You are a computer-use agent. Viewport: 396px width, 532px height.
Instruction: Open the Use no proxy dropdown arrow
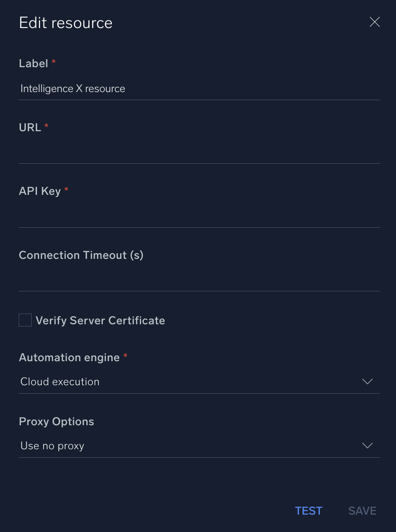(367, 445)
